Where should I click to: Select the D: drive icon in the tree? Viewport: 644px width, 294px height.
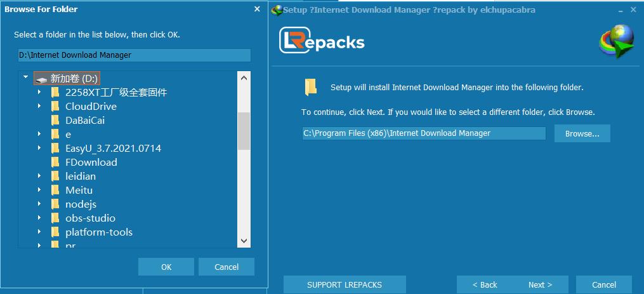click(x=41, y=79)
